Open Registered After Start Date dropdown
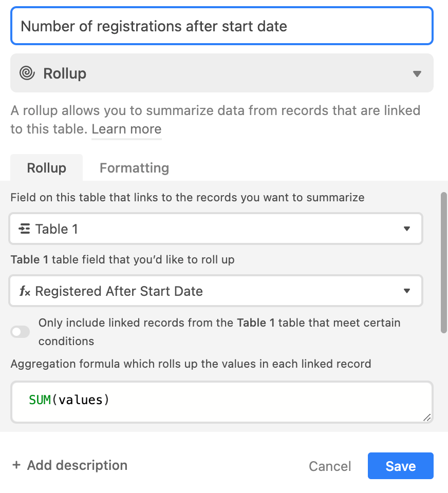Screen dimensions: 448x493 point(216,291)
